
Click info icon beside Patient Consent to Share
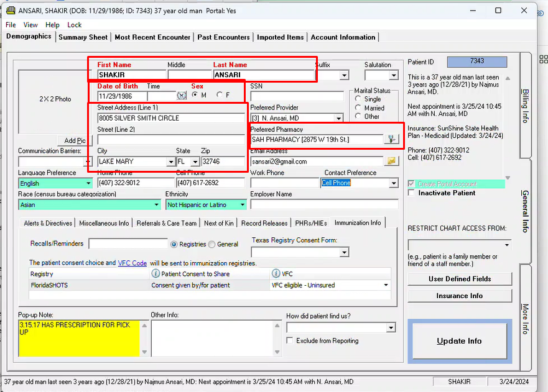click(156, 274)
